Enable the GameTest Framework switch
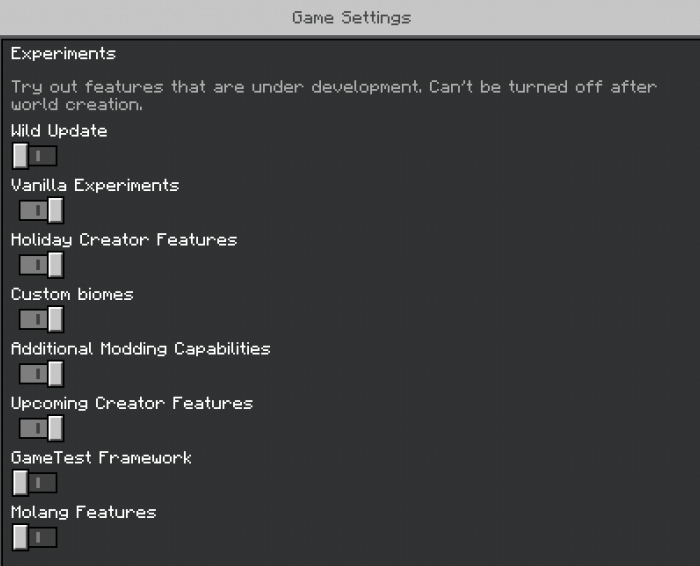This screenshot has width=700, height=566. (35, 483)
